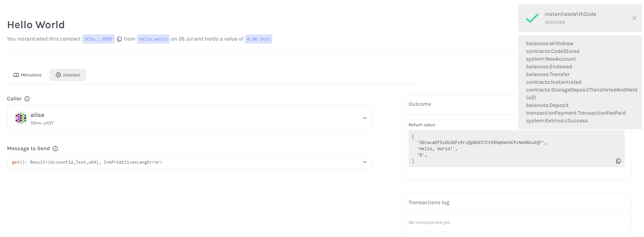Expand the Caller account dropdown chevron
Image resolution: width=644 pixels, height=237 pixels.
click(364, 118)
